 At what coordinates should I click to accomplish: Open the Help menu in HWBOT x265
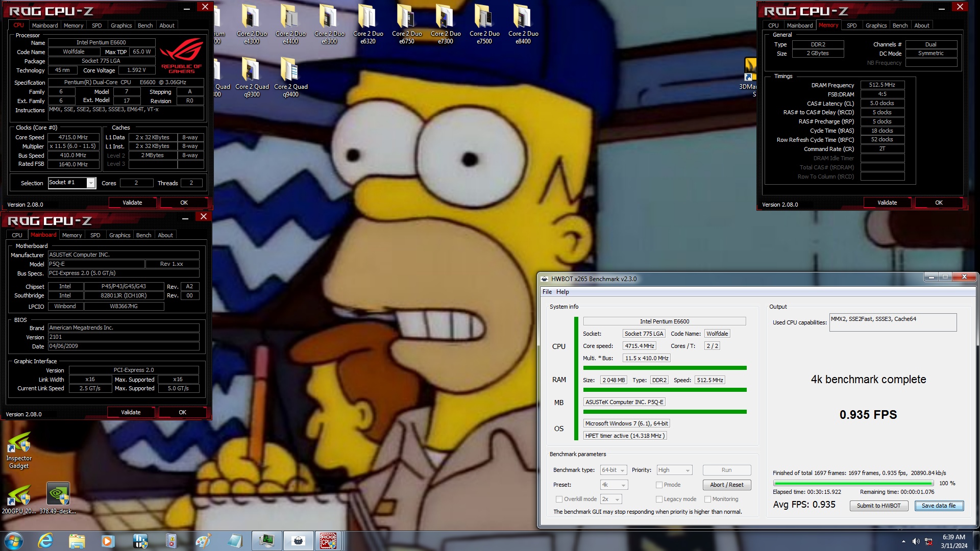tap(562, 292)
